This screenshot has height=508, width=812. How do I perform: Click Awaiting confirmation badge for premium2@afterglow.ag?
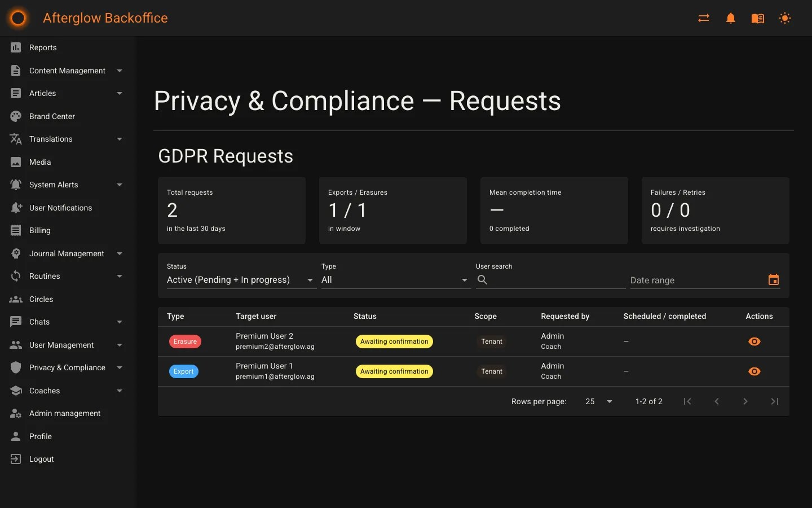click(394, 341)
